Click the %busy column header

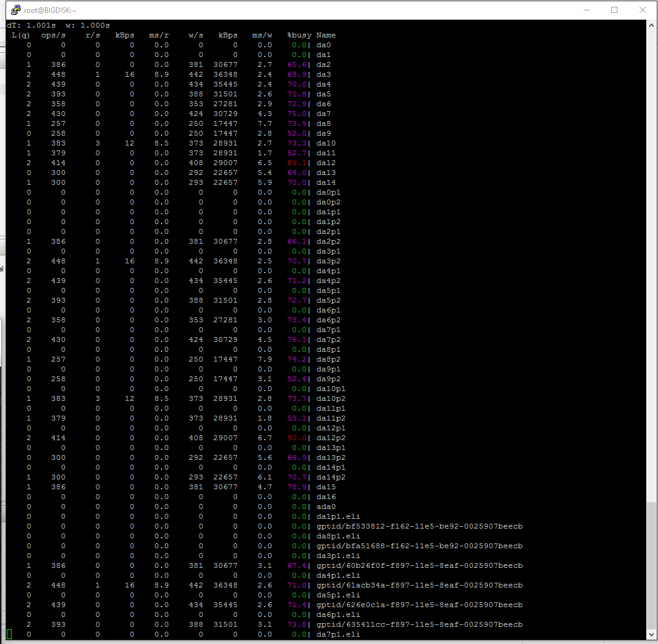tap(299, 35)
